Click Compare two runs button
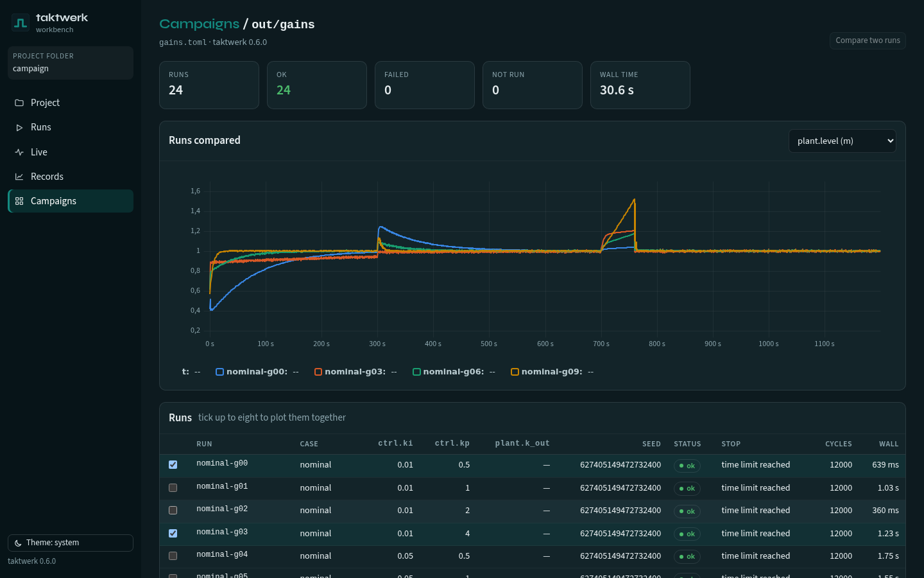924x578 pixels. [868, 40]
